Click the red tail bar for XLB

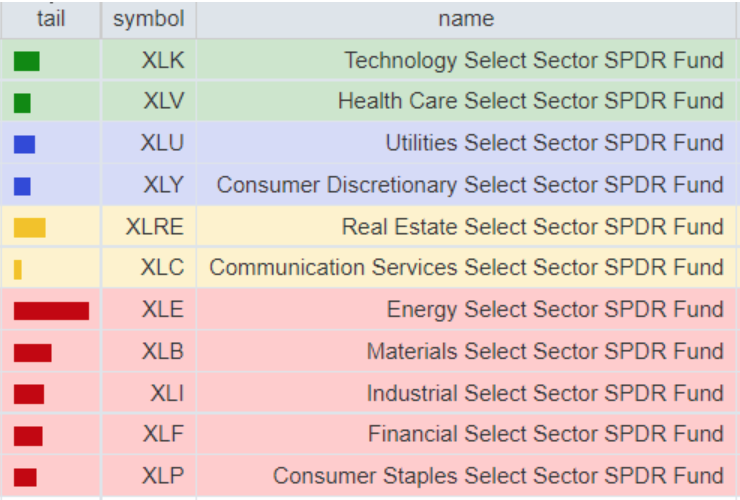pyautogui.click(x=32, y=352)
